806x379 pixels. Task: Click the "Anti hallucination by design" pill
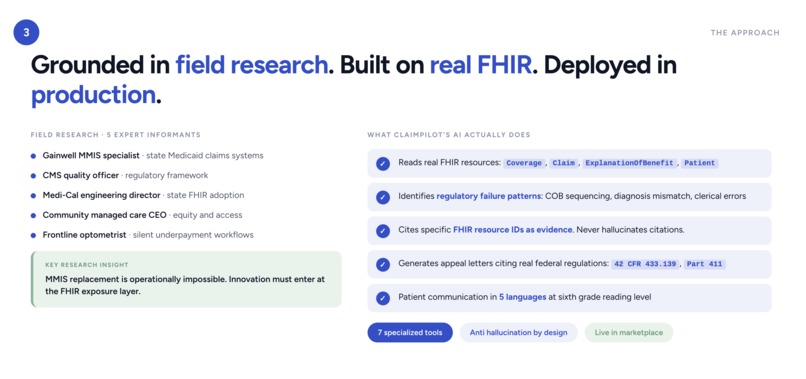518,333
